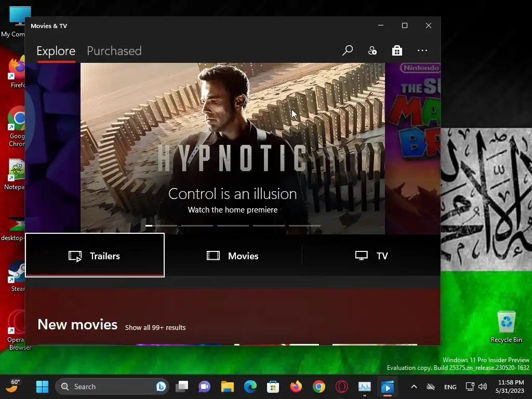The height and width of the screenshot is (399, 532).
Task: Minimize the Movies & TV window
Action: [x=381, y=25]
